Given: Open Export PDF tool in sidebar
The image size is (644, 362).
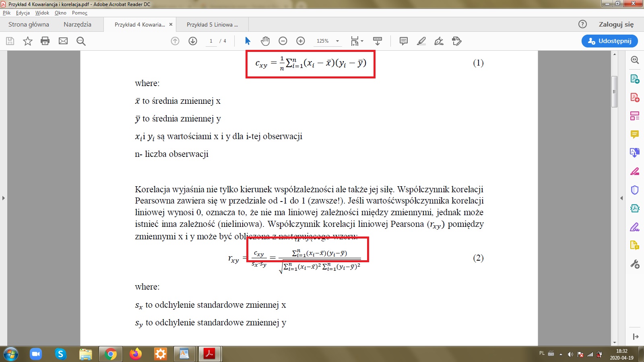Looking at the screenshot, I should tap(635, 79).
